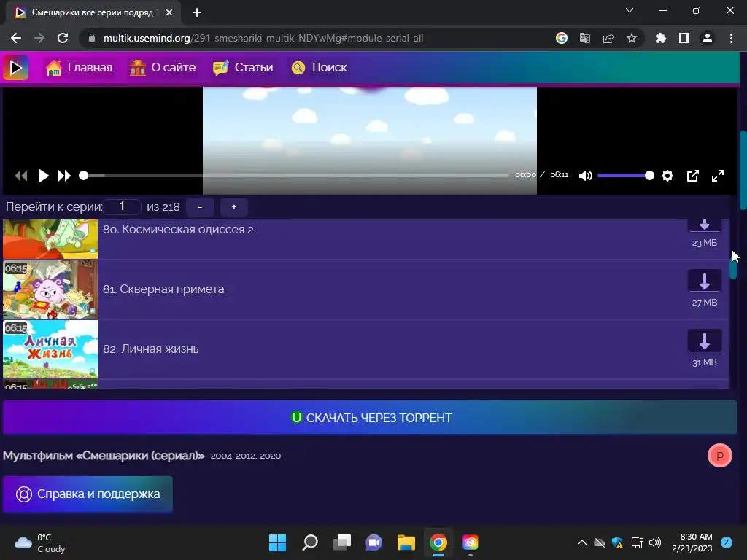Screen dimensions: 747x560
Task: Select episode 80. Космическая одиссея 2
Action: coord(366,239)
